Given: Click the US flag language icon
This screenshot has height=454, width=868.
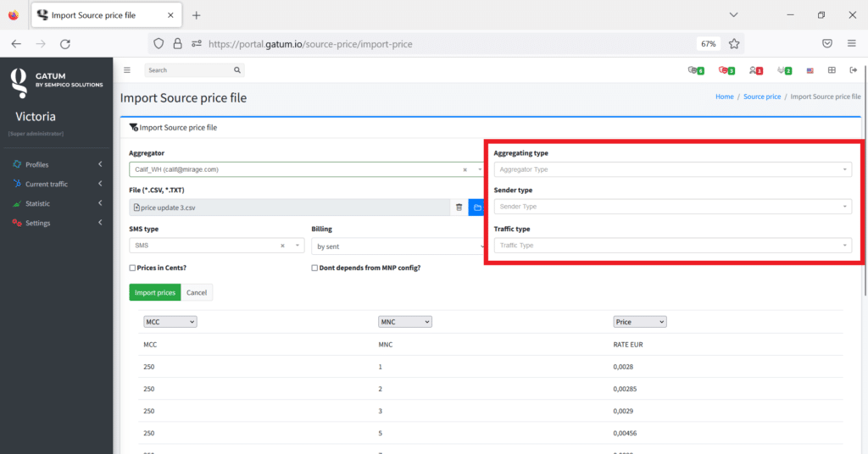Looking at the screenshot, I should click(810, 70).
